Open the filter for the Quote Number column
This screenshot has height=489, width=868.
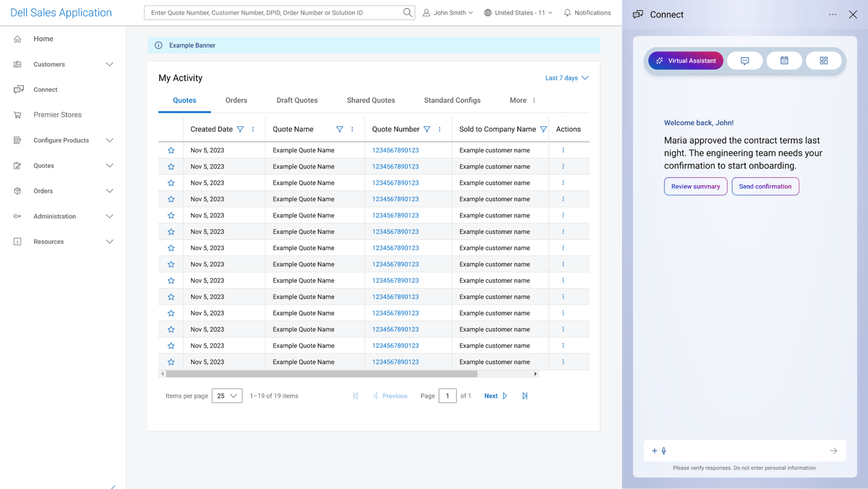click(x=427, y=129)
